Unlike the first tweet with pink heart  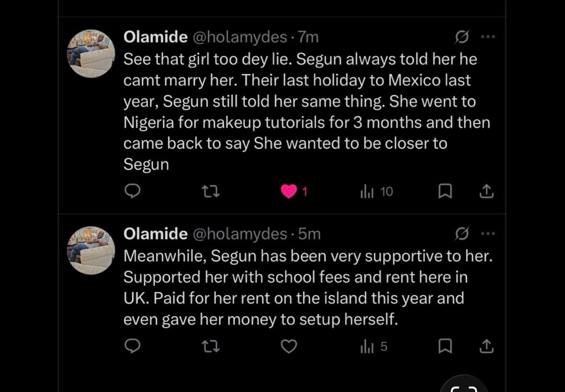[289, 192]
